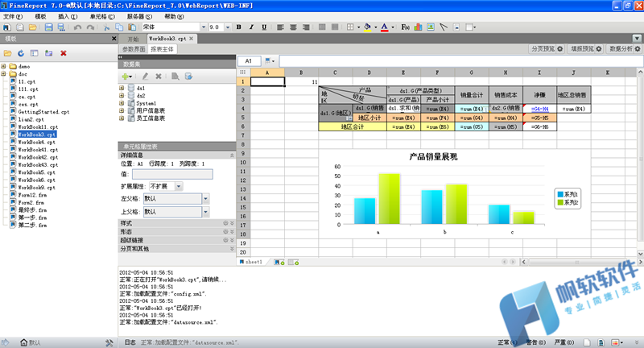The height and width of the screenshot is (348, 644).
Task: Switch to the 参数界面 tab
Action: pyautogui.click(x=134, y=49)
